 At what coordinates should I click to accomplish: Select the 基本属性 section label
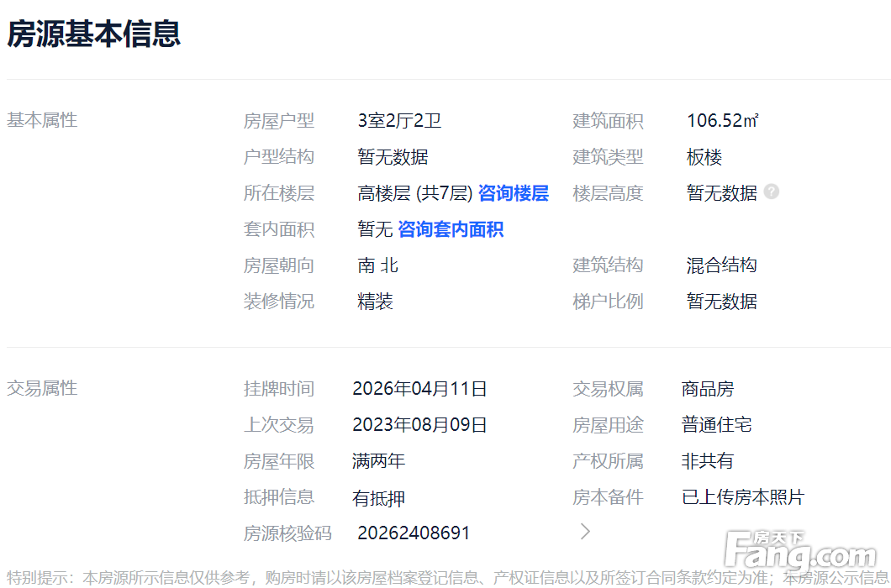[x=42, y=120]
